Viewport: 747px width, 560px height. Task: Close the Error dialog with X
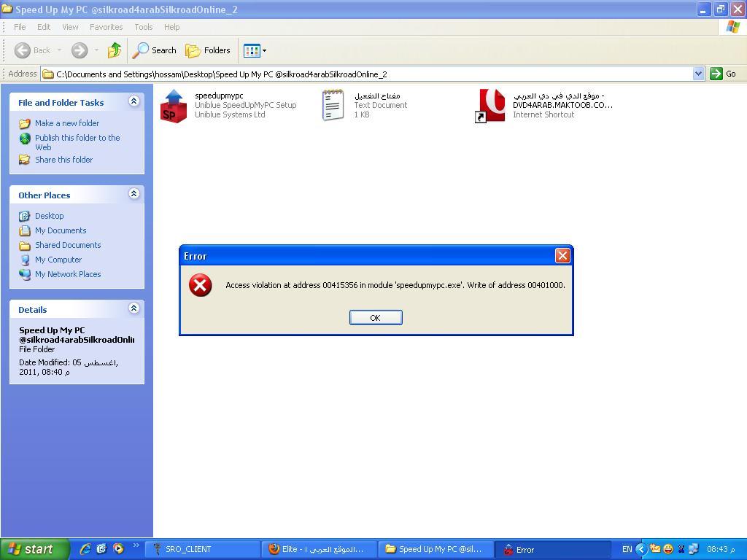point(562,256)
